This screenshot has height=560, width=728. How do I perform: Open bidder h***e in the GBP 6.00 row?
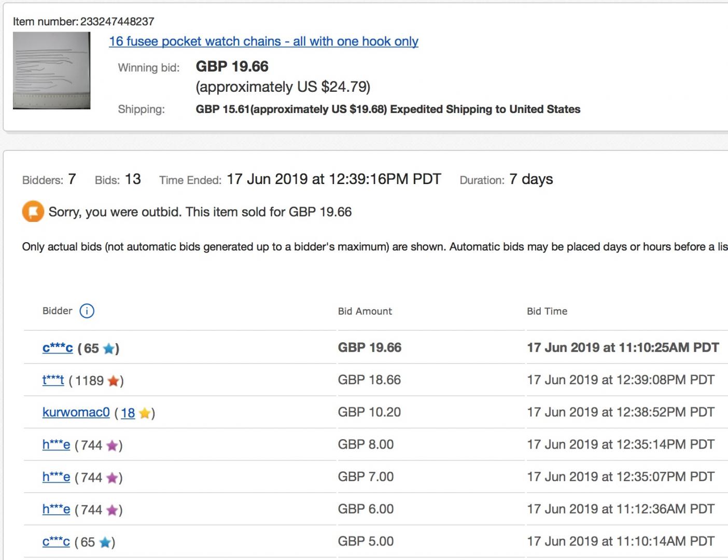(56, 509)
